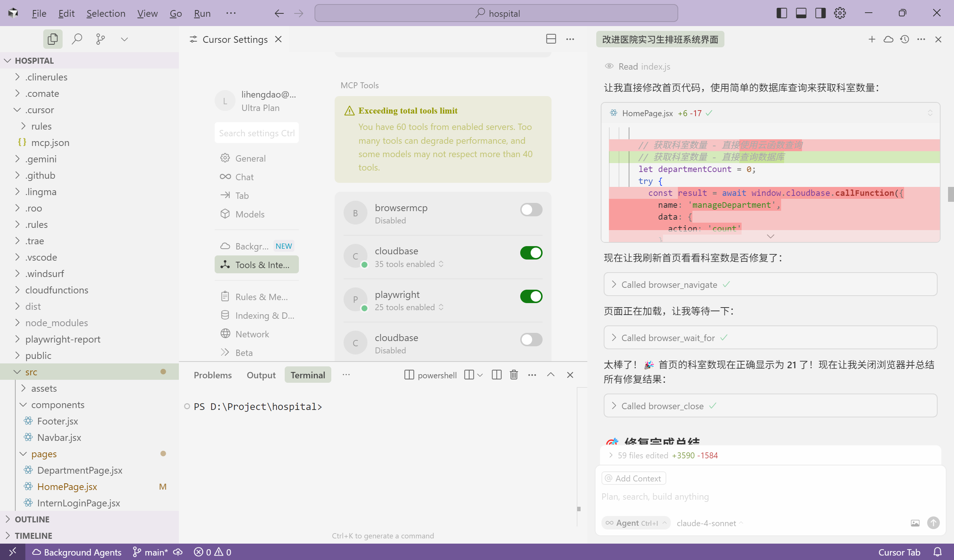Disable the enabled cloudbase server toggle
The width and height of the screenshot is (954, 560).
(531, 253)
